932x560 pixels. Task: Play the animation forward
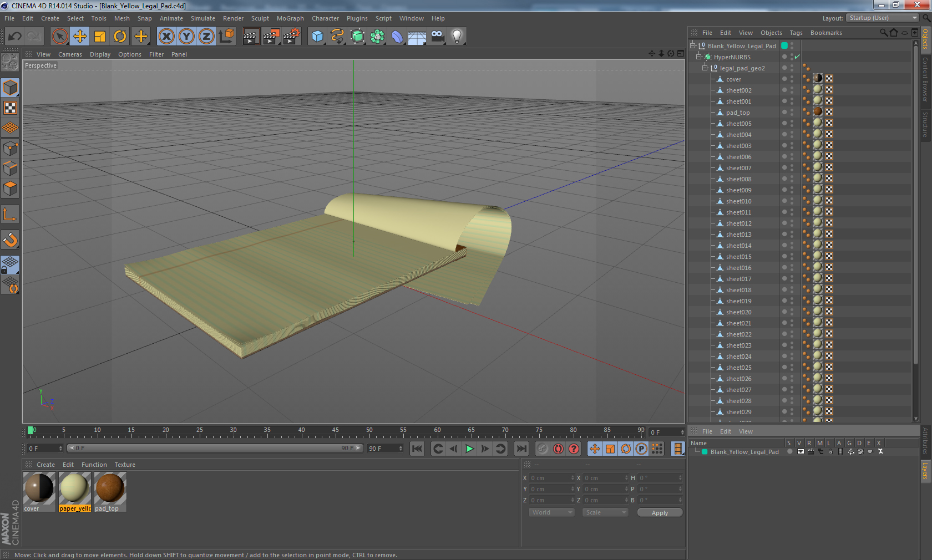tap(469, 449)
